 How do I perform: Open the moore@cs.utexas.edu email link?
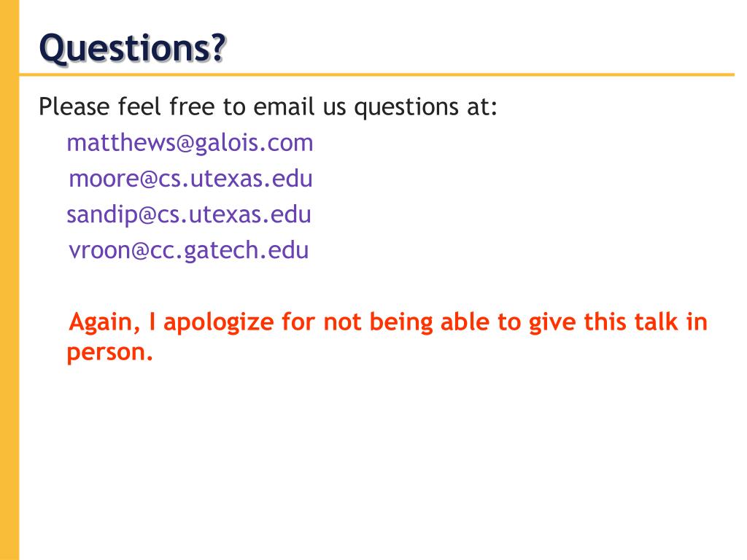(190, 179)
